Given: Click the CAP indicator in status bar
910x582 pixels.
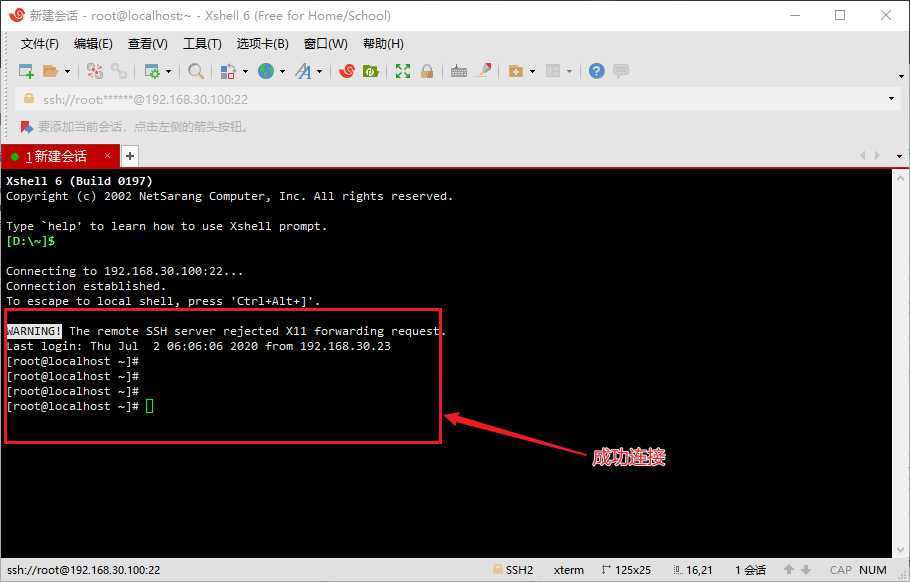Looking at the screenshot, I should (841, 570).
